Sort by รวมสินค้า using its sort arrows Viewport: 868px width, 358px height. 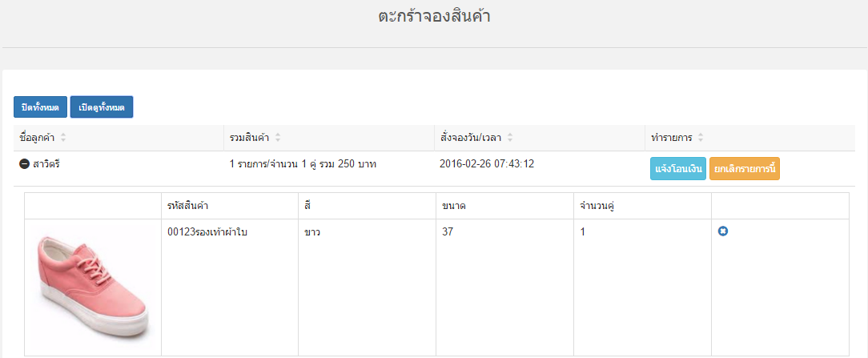[277, 138]
